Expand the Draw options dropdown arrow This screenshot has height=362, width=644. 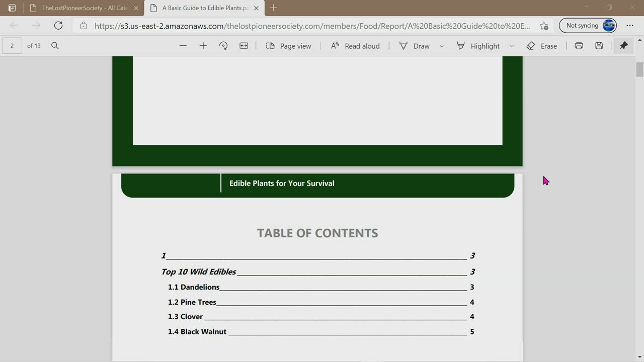click(x=442, y=46)
